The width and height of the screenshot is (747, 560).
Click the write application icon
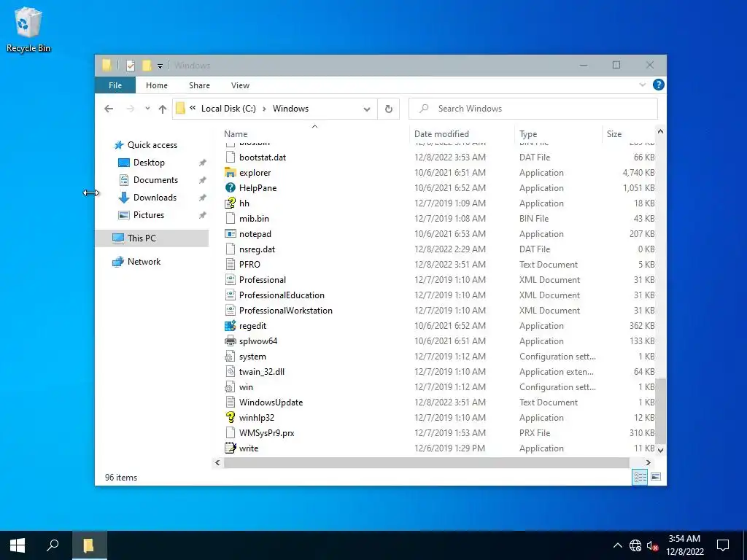[x=230, y=448]
